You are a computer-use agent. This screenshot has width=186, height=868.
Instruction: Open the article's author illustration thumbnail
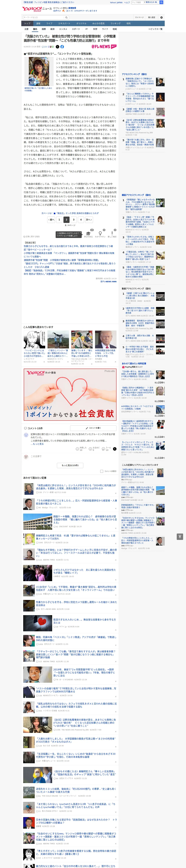point(39,71)
